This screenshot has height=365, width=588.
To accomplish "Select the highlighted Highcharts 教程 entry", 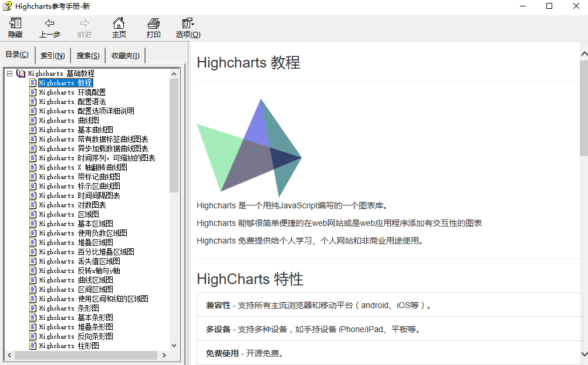I will [x=65, y=82].
